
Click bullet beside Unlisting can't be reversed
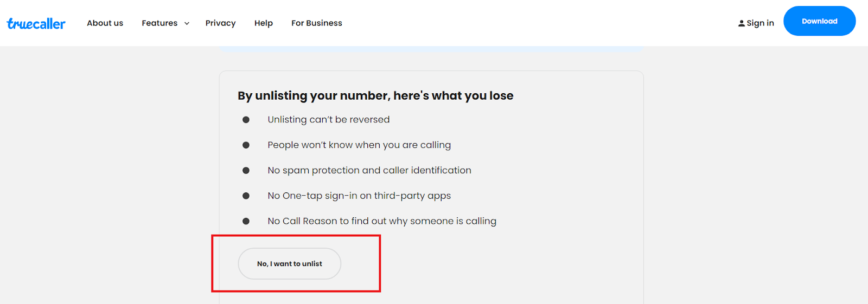click(x=246, y=120)
